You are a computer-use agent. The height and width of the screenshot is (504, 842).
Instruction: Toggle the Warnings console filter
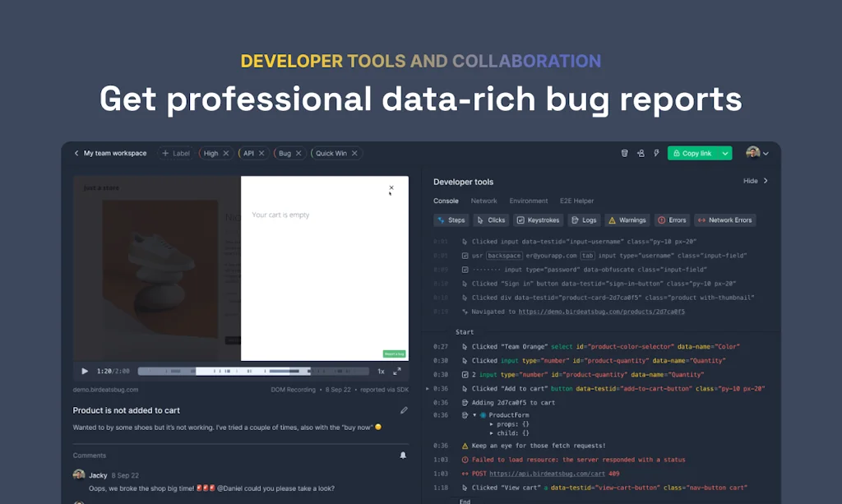coord(627,220)
